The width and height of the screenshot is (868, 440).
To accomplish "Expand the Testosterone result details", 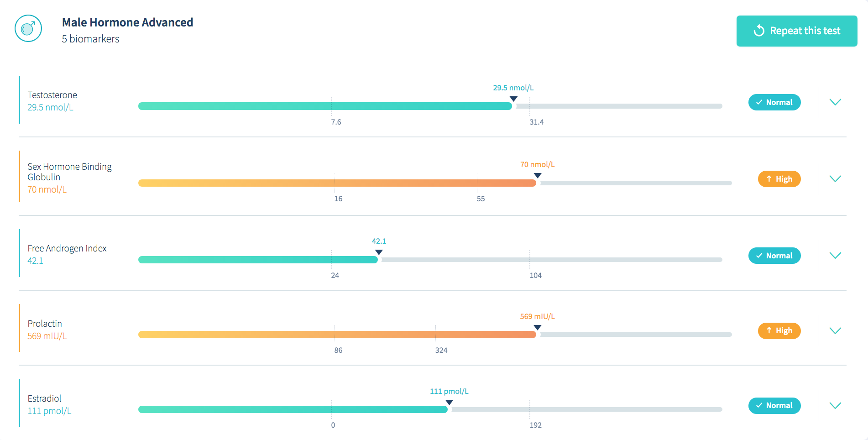I will click(x=835, y=102).
